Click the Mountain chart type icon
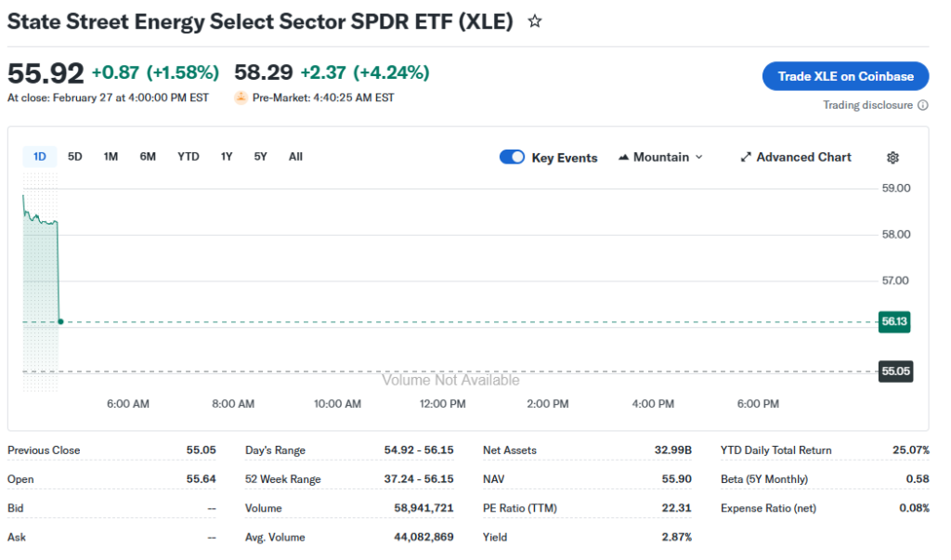The width and height of the screenshot is (951, 560). coord(623,158)
